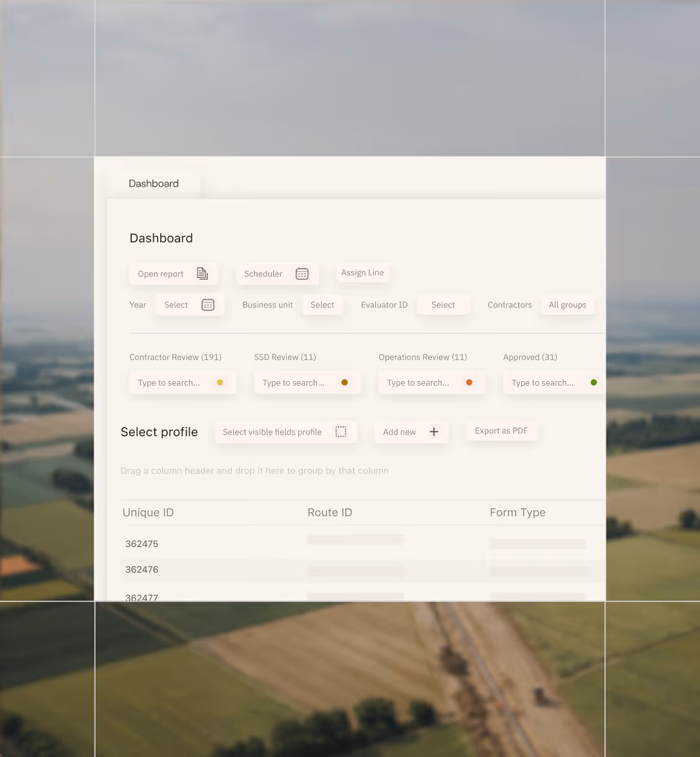
Task: Click the Year calendar icon
Action: (207, 305)
